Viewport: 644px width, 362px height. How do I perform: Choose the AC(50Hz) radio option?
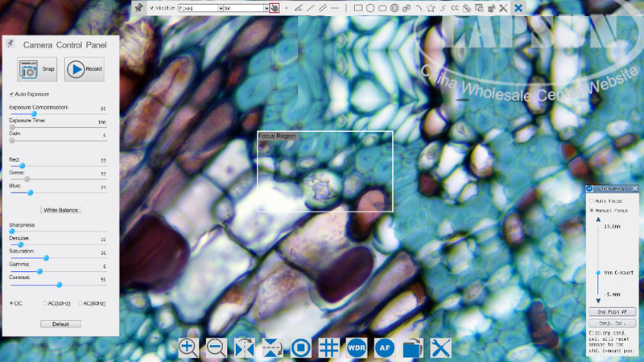(x=45, y=303)
